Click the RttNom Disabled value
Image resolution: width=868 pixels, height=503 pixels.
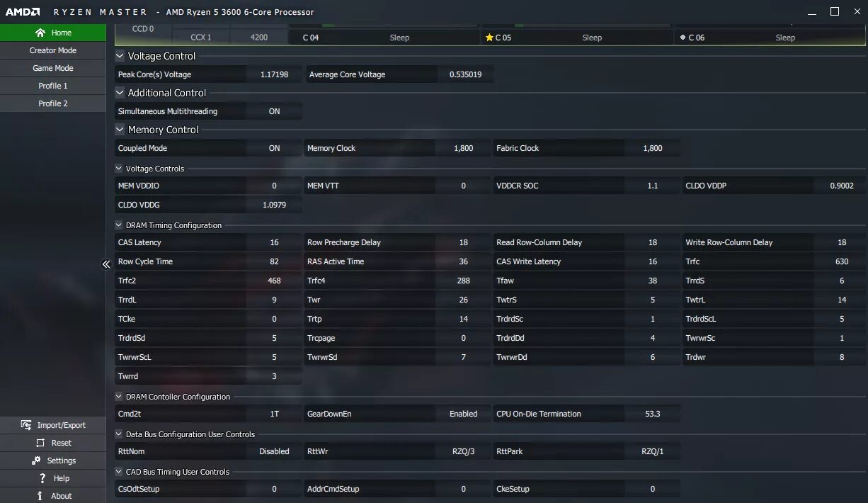coord(274,451)
